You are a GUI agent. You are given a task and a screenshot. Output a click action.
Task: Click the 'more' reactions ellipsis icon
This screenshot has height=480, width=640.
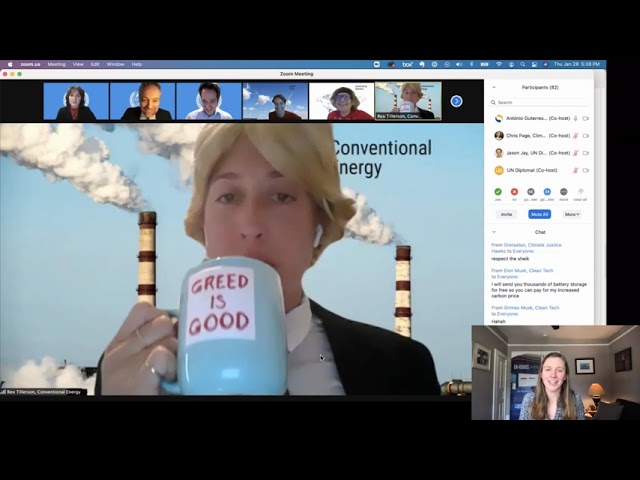564,192
